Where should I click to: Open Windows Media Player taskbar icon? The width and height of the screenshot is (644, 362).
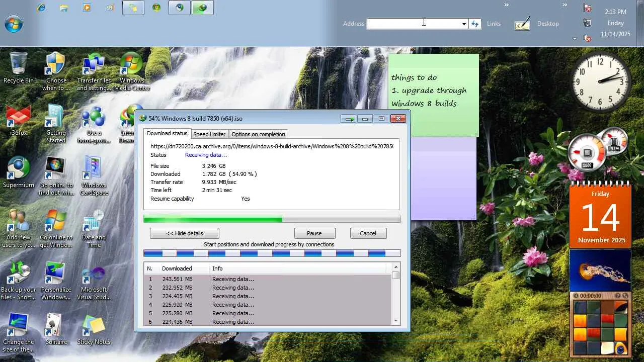(x=87, y=8)
